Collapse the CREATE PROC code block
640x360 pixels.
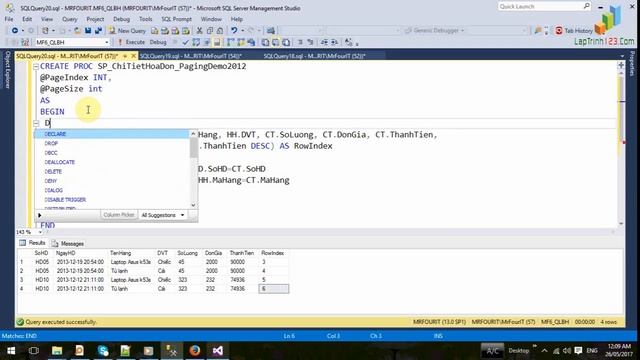tap(36, 66)
